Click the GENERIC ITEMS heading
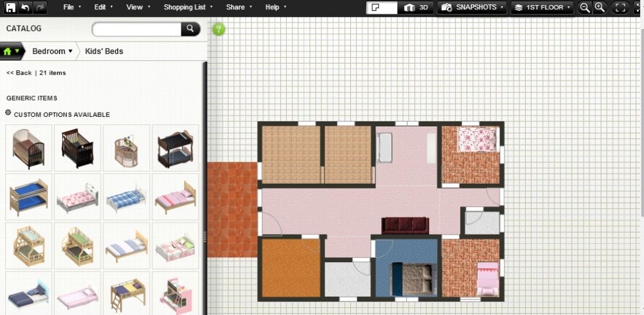 pyautogui.click(x=31, y=98)
